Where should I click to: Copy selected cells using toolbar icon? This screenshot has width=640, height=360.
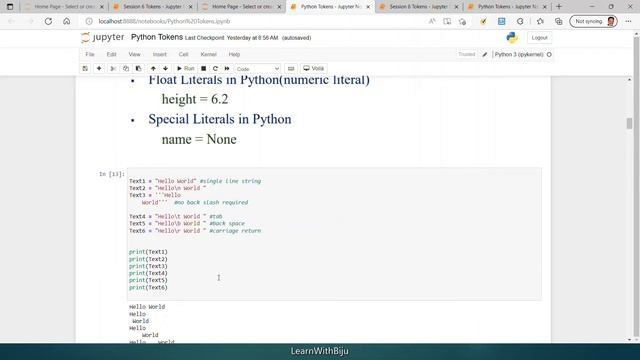coord(126,69)
